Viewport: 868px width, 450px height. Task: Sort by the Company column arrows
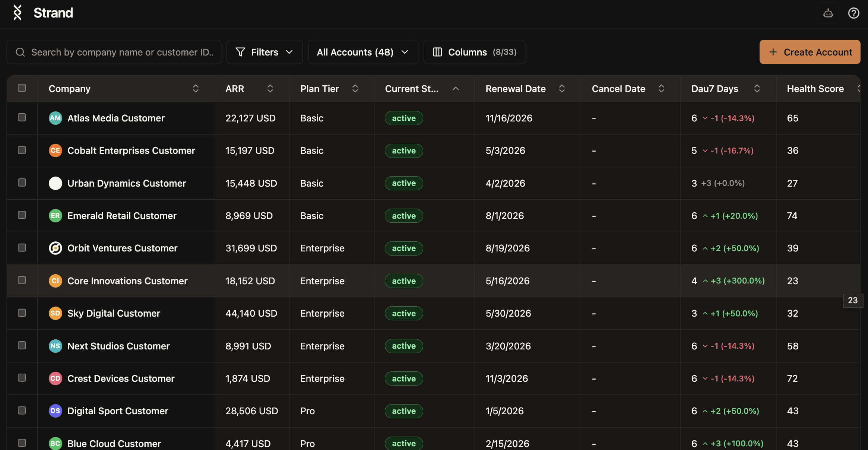(196, 89)
